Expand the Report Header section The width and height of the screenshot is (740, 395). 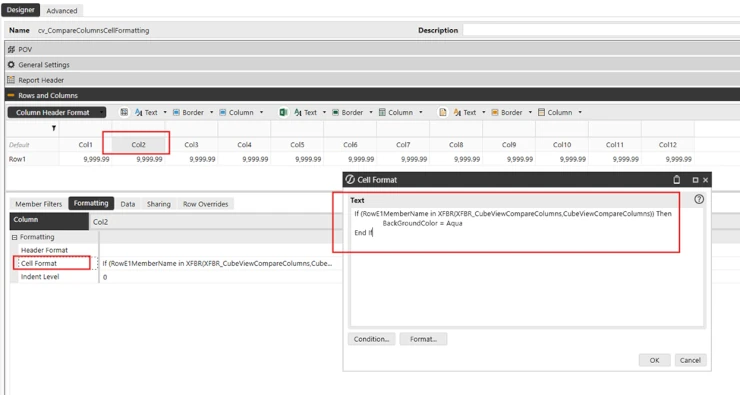point(372,80)
